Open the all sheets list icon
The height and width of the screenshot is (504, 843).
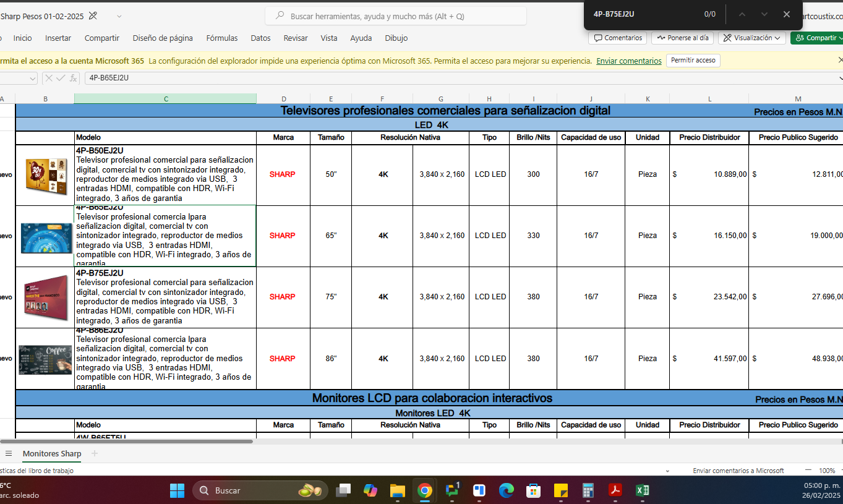coord(9,453)
